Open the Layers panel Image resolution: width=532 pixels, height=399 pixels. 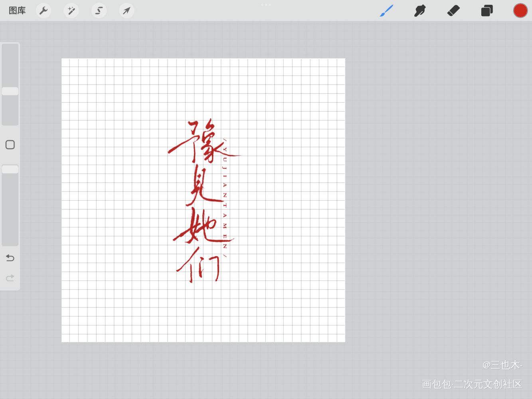pyautogui.click(x=487, y=11)
